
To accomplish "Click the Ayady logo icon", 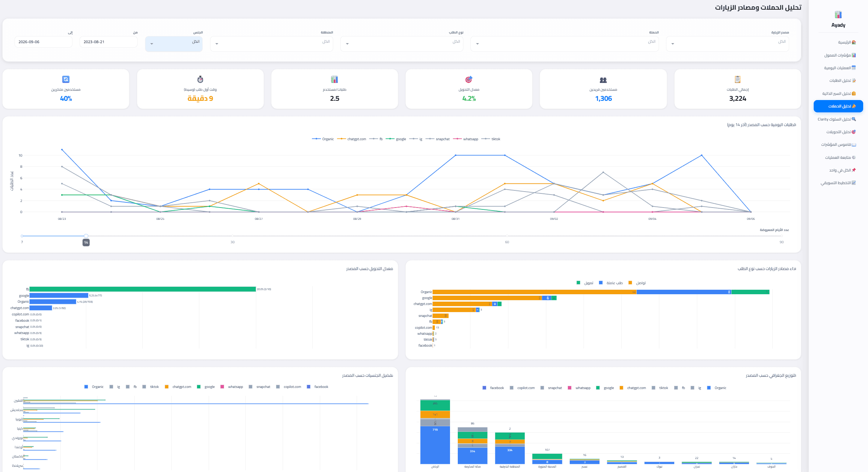I will pos(838,15).
